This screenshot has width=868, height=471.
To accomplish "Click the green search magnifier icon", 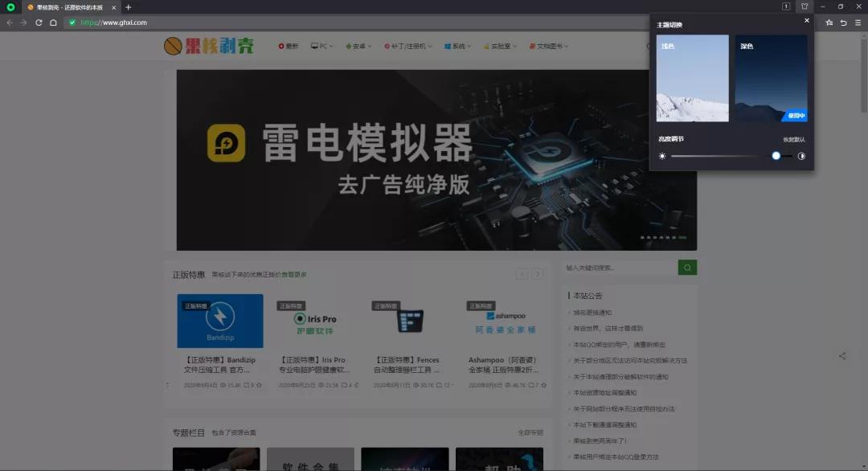I will (x=687, y=267).
